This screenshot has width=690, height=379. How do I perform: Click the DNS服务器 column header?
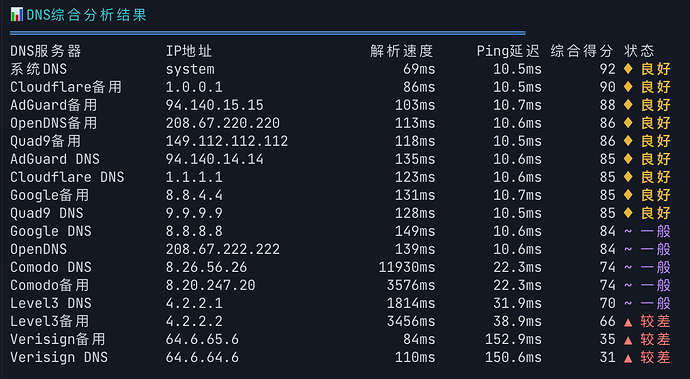click(46, 51)
